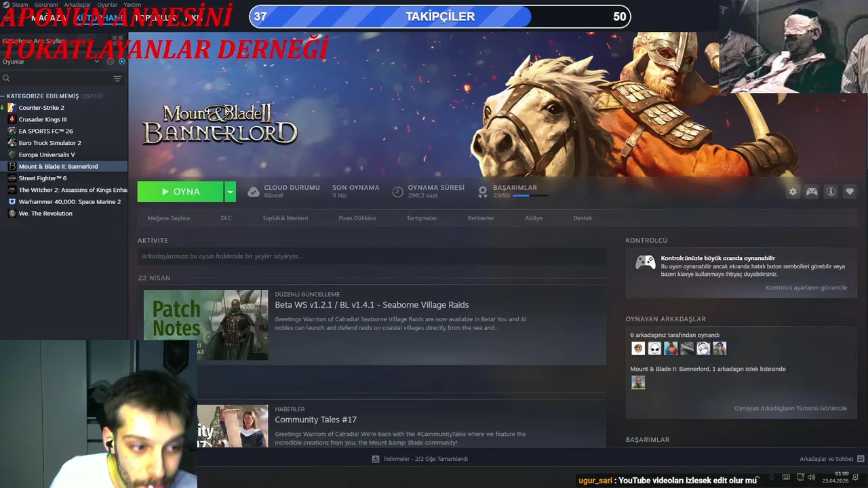Show recent games clock icon
The height and width of the screenshot is (488, 868).
click(112, 62)
